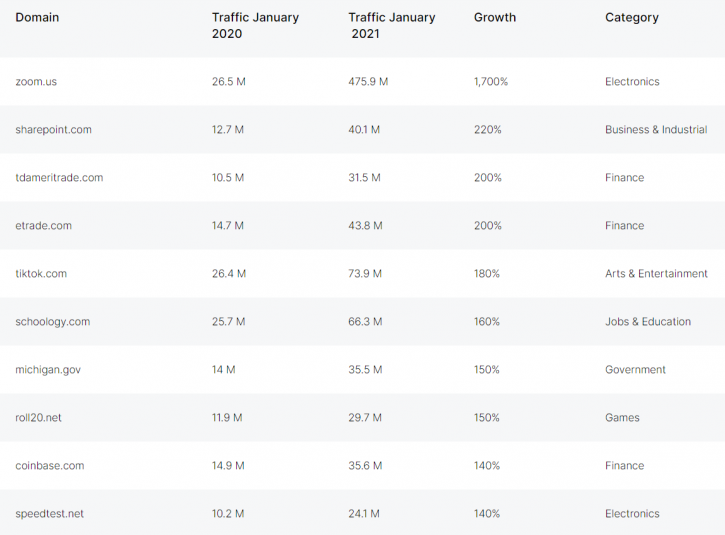The width and height of the screenshot is (725, 535).
Task: Click Finance category in coinbase.com row
Action: [x=625, y=466]
